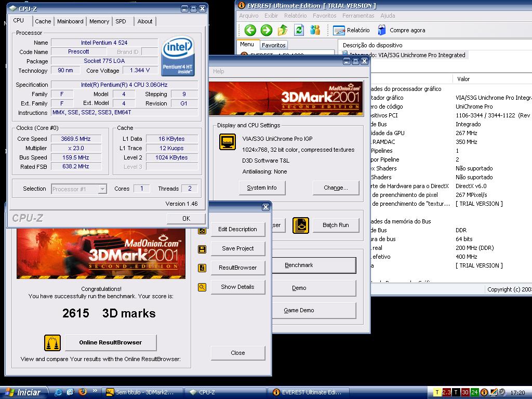Image resolution: width=532 pixels, height=399 pixels.
Task: Click Show Details magnifier icon
Action: (x=202, y=287)
